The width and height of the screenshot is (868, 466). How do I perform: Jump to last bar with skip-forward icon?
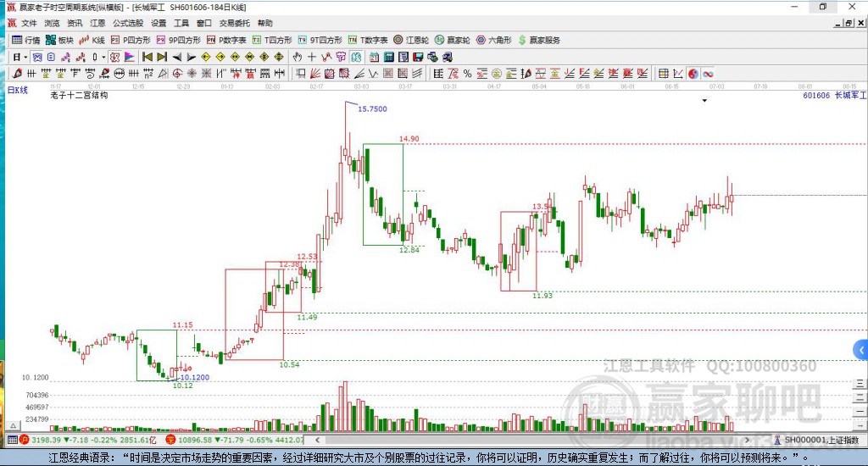tap(162, 57)
